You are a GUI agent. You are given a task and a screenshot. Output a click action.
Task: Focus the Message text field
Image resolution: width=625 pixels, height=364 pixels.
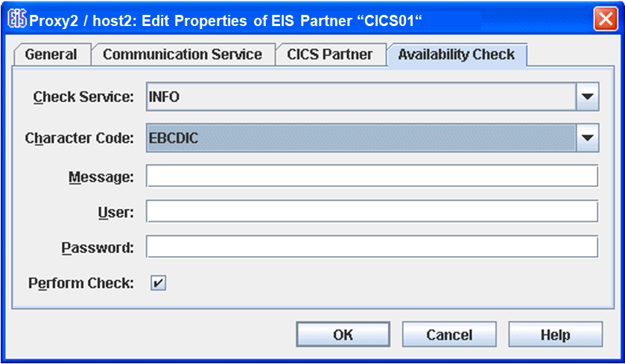(372, 176)
